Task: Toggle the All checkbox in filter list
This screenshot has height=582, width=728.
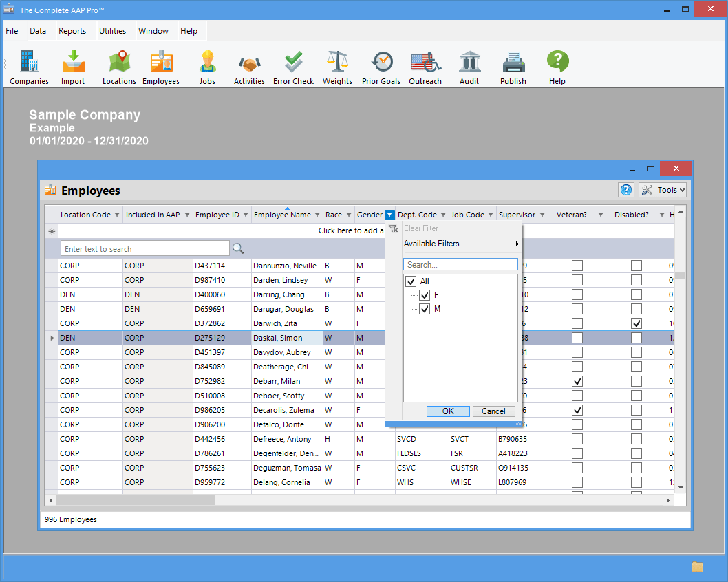Action: pyautogui.click(x=411, y=281)
